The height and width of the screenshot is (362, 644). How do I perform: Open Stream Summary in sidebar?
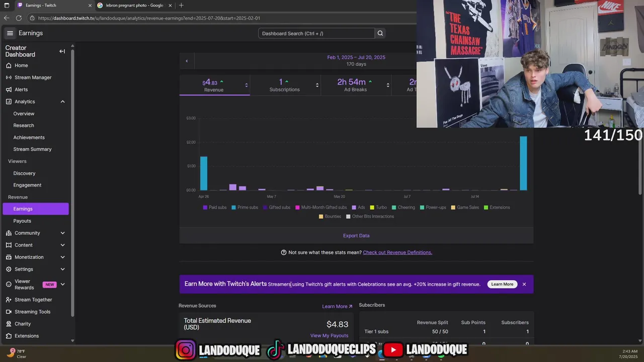(32, 149)
